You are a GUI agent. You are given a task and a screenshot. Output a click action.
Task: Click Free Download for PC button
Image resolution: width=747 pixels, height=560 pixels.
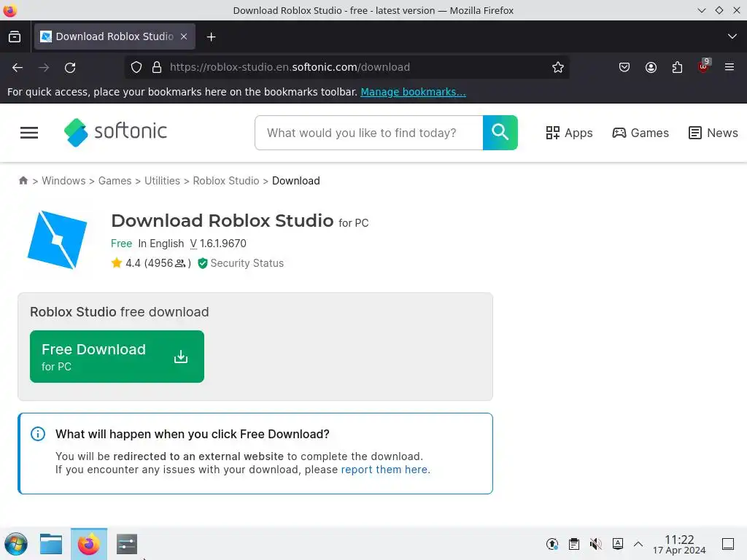pos(117,356)
